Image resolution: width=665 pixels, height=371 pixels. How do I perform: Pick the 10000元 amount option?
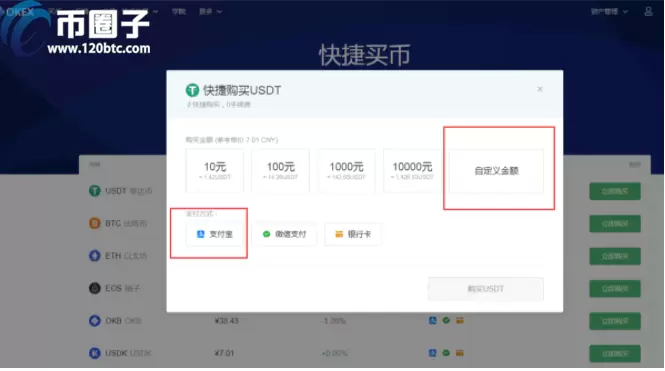(412, 170)
